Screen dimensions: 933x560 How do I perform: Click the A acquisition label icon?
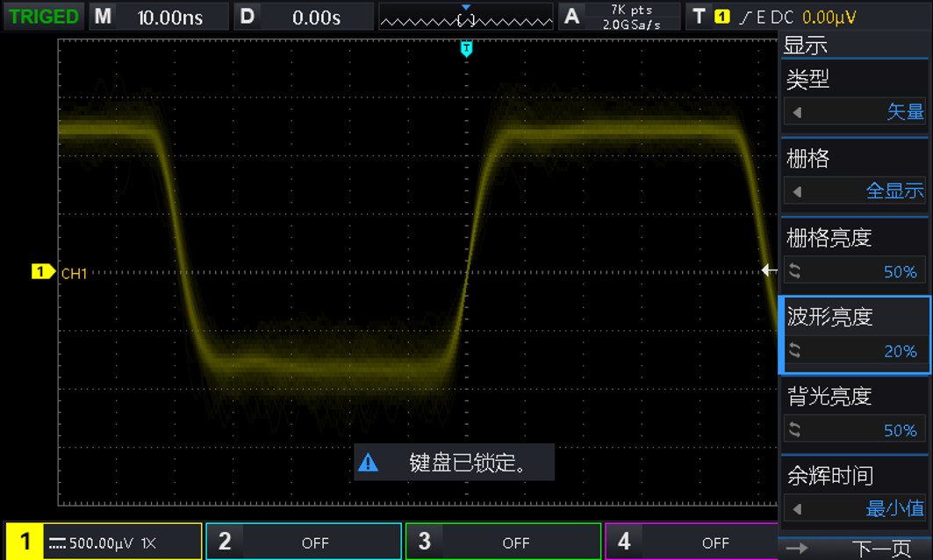(572, 17)
